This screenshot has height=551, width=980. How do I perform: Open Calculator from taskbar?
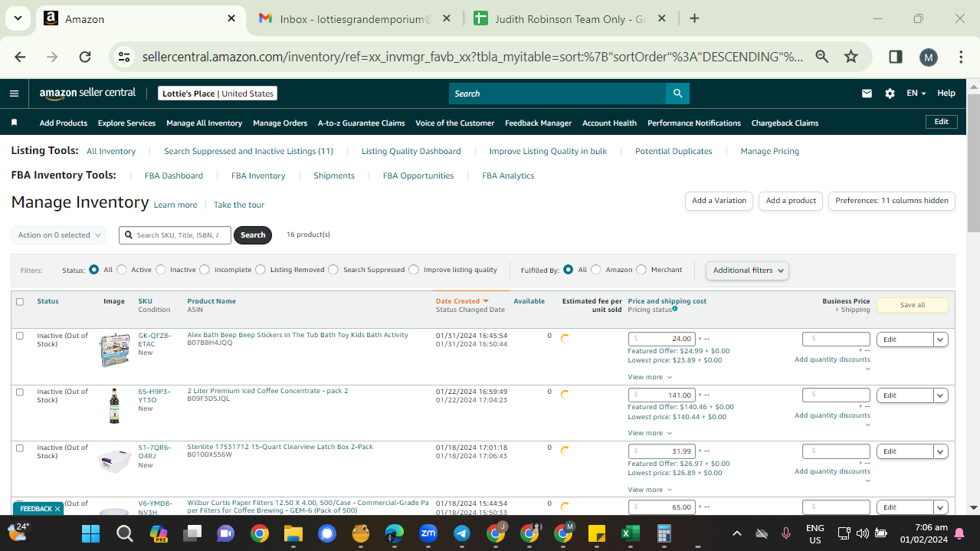664,533
